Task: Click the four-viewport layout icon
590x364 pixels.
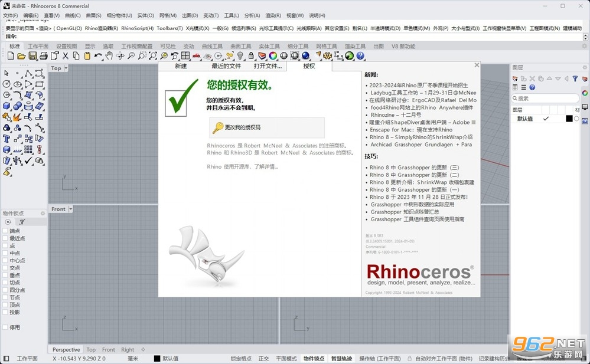Action: point(185,56)
